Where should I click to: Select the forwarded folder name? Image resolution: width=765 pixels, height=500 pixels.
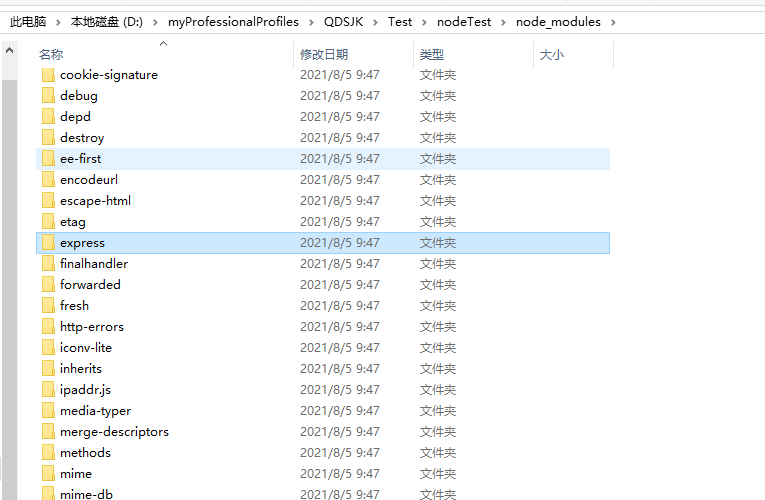point(90,284)
